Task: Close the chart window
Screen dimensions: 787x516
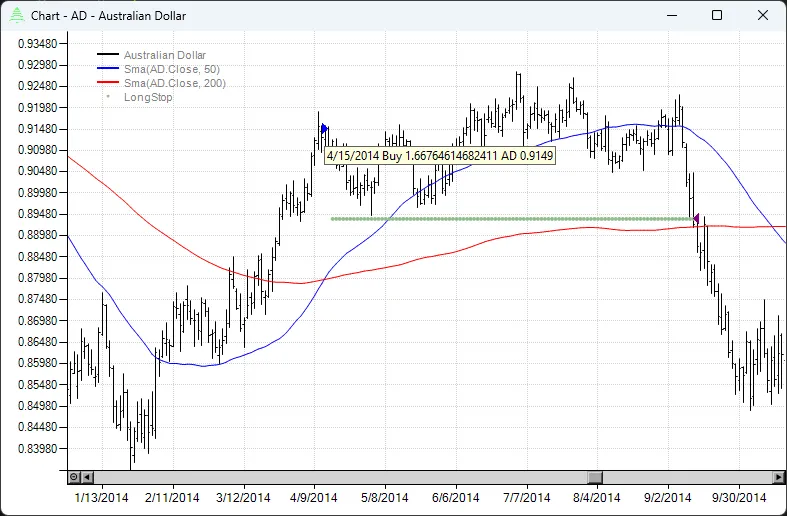Action: point(763,15)
